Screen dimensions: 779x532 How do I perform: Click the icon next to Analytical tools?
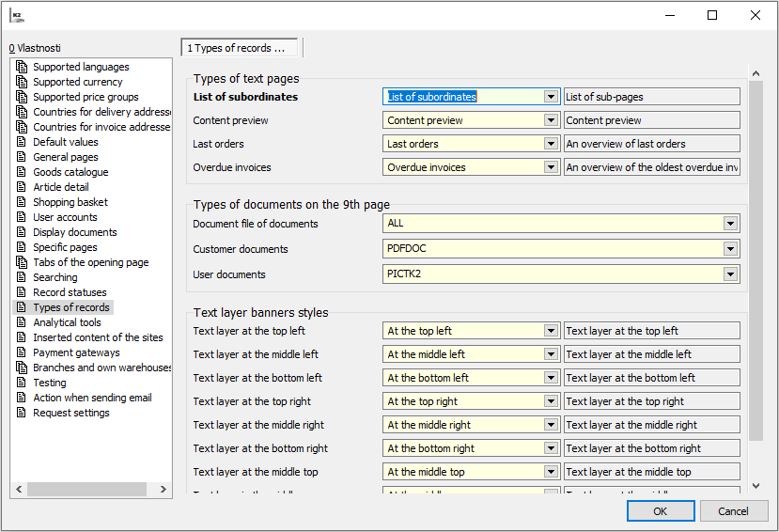23,322
